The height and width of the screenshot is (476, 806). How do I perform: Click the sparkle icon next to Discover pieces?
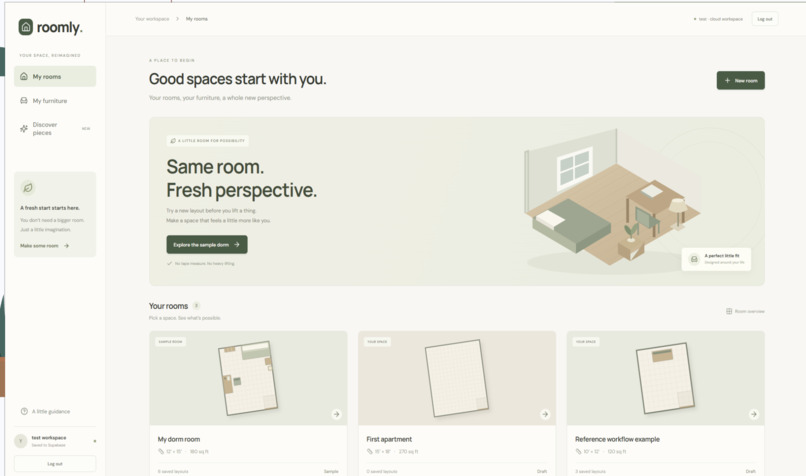24,129
